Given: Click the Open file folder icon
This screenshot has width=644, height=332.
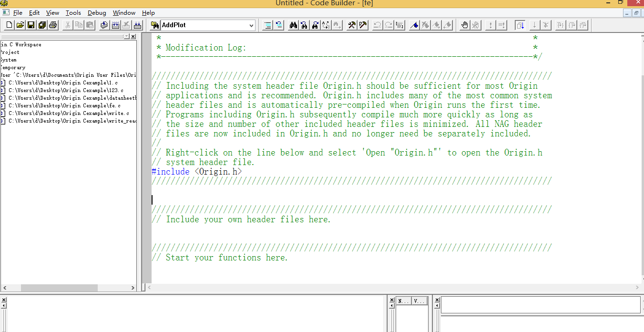Looking at the screenshot, I should point(20,25).
